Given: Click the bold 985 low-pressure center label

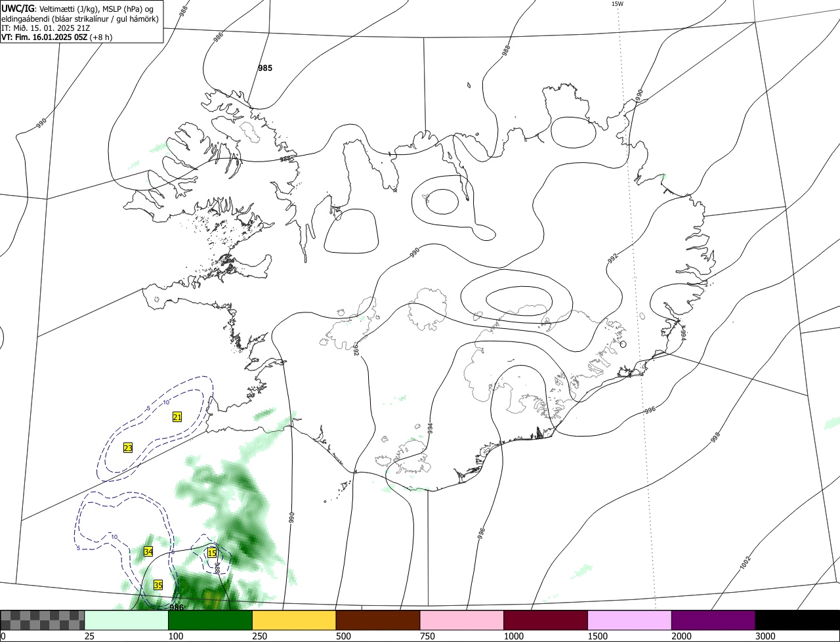Looking at the screenshot, I should pyautogui.click(x=265, y=68).
